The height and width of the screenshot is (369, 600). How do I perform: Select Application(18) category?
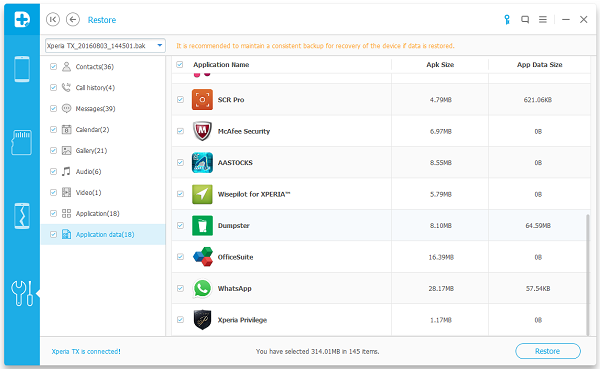click(98, 213)
